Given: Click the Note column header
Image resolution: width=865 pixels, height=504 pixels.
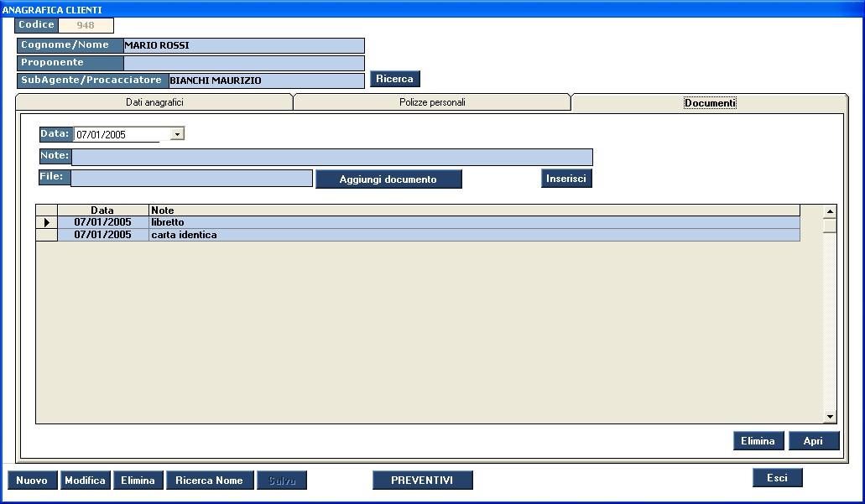Looking at the screenshot, I should pos(474,210).
